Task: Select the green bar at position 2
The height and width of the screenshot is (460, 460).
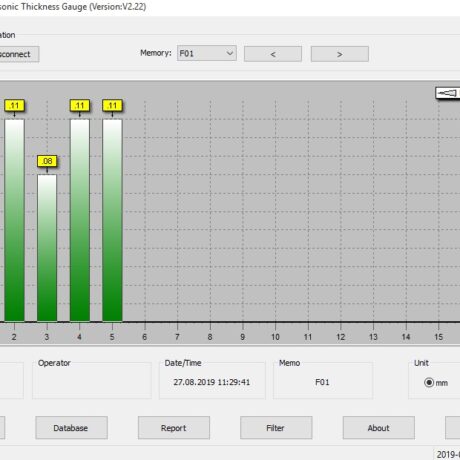Action: (14, 220)
